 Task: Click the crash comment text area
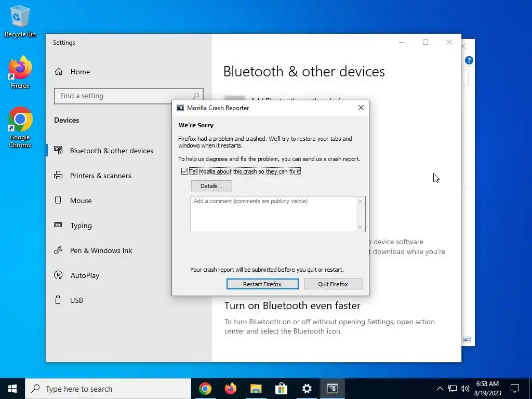point(273,214)
